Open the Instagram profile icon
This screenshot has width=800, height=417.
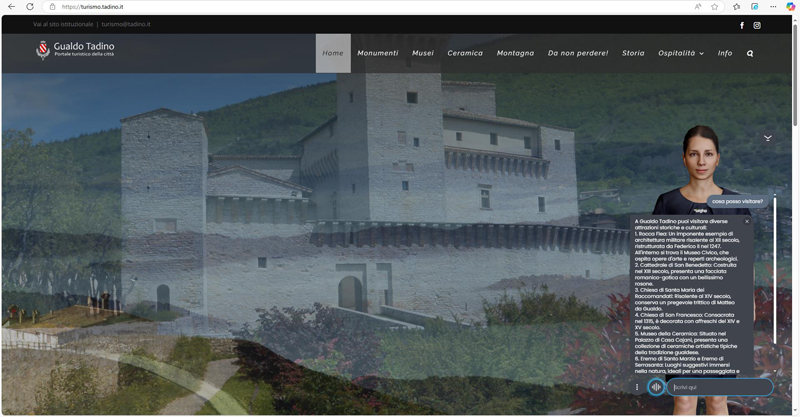pos(757,25)
